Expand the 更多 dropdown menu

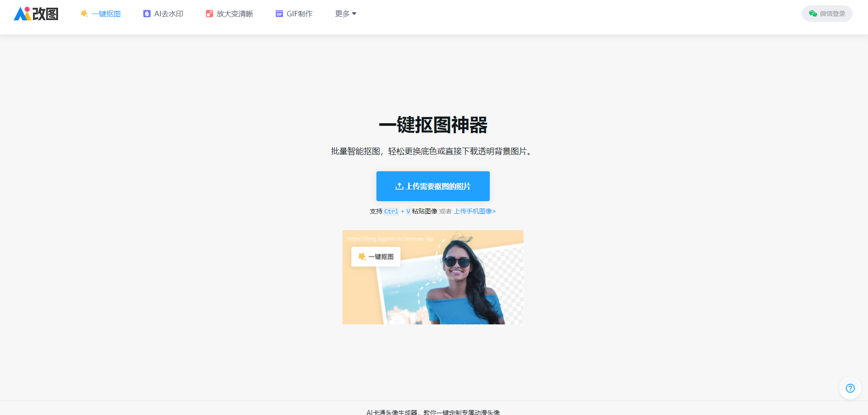coord(342,14)
